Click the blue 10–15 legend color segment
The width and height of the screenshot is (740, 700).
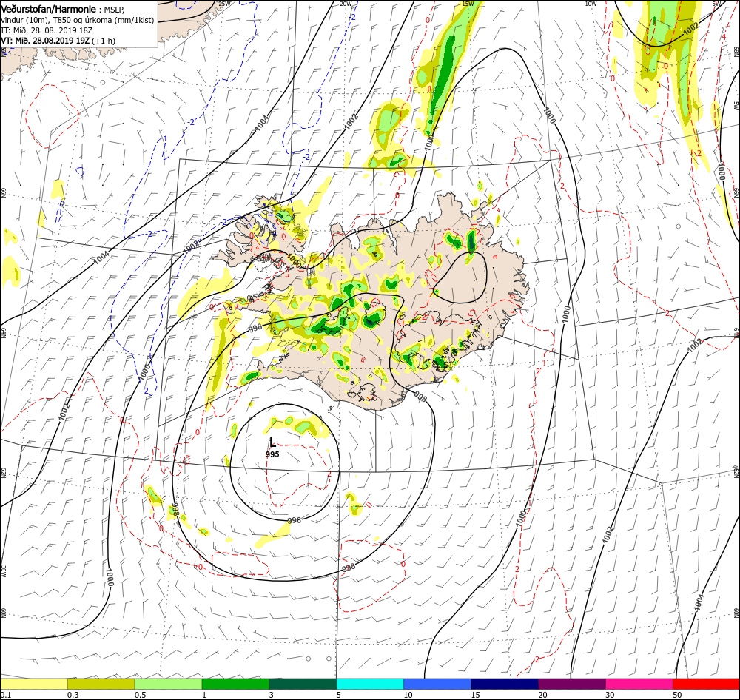click(x=437, y=684)
